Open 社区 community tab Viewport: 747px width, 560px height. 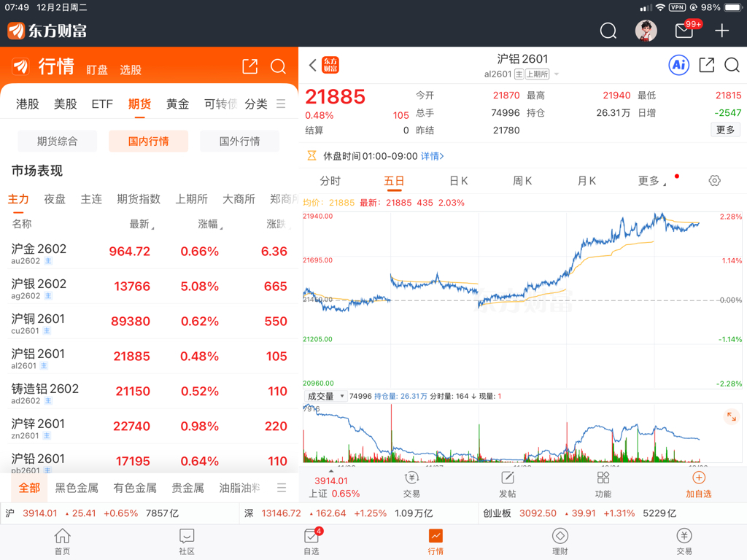(x=187, y=542)
